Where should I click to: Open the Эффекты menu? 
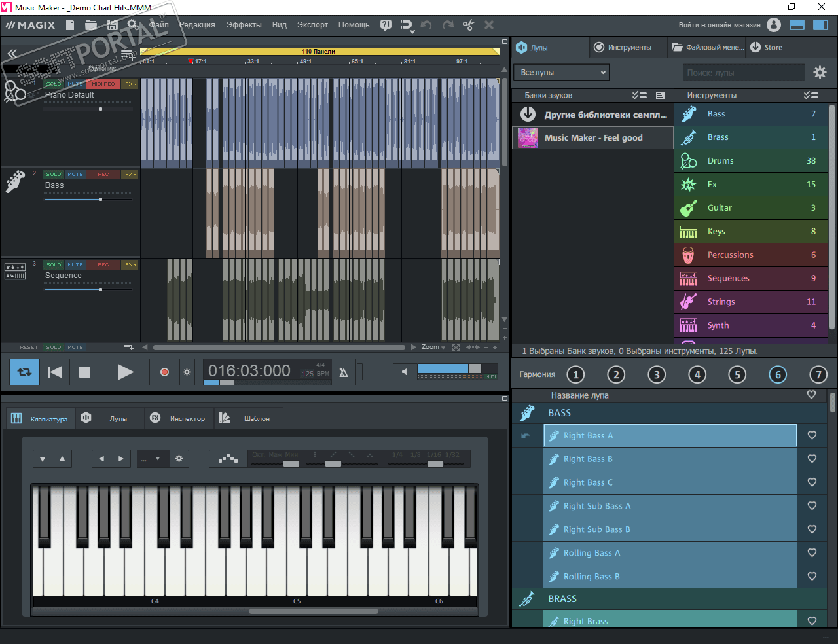[x=244, y=25]
